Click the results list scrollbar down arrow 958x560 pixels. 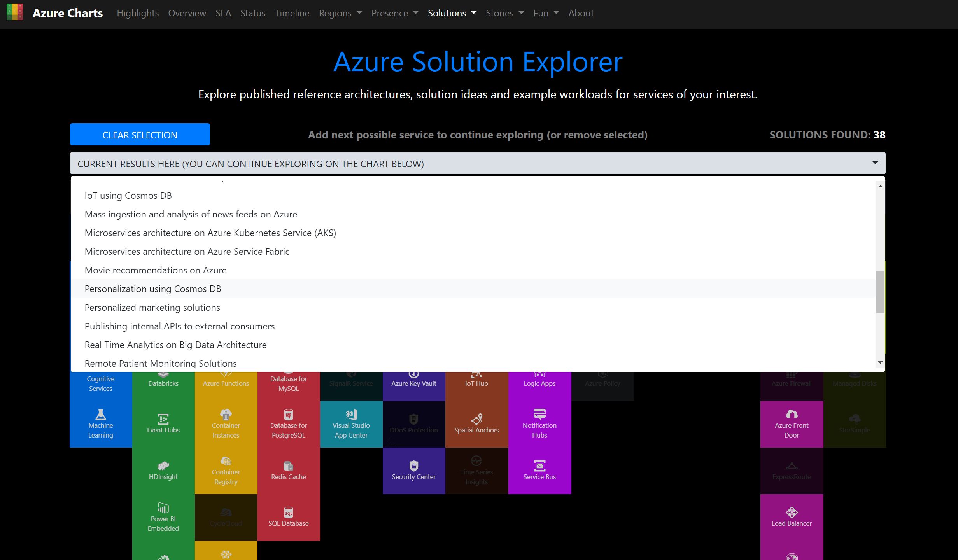coord(880,362)
